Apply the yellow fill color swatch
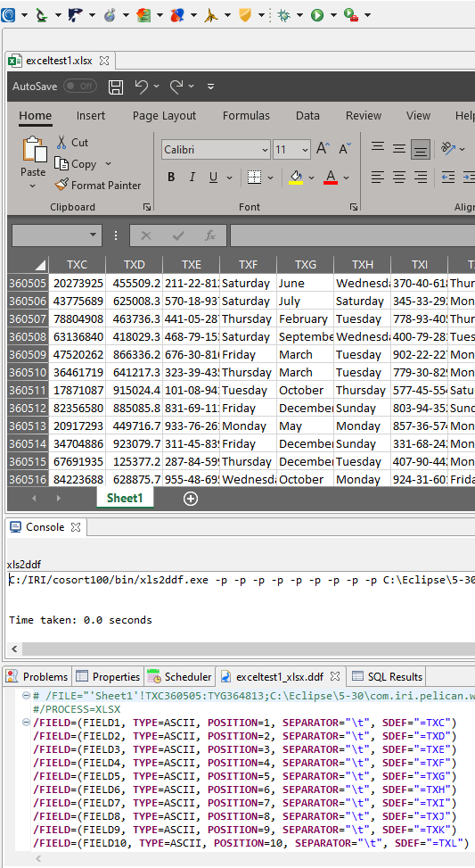The height and width of the screenshot is (868, 475). 296,178
